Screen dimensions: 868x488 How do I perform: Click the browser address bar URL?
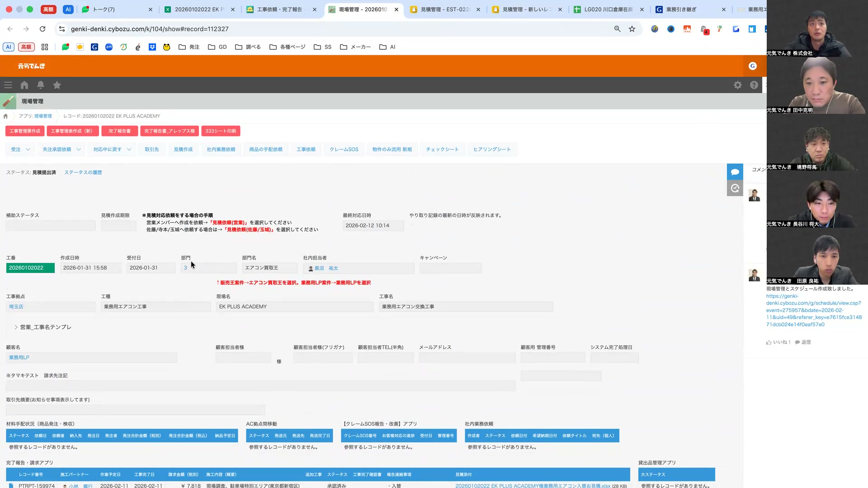click(150, 29)
